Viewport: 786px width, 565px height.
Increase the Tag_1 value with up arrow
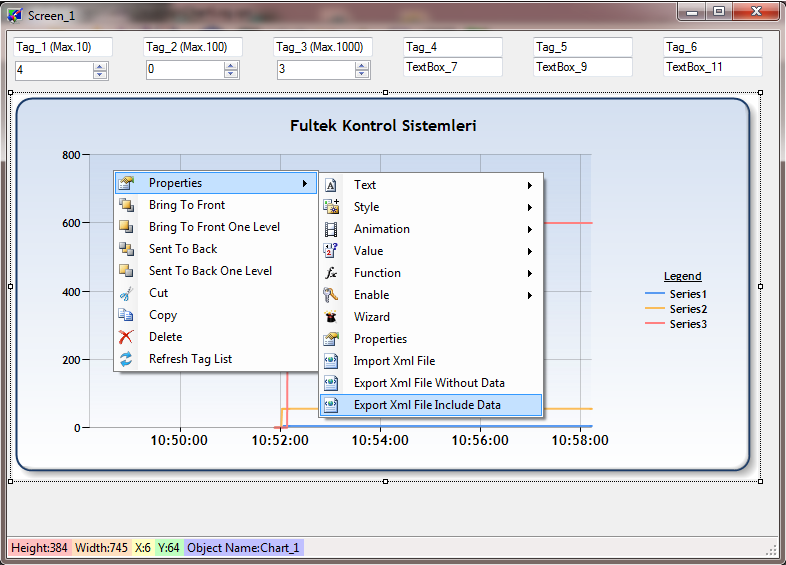100,66
